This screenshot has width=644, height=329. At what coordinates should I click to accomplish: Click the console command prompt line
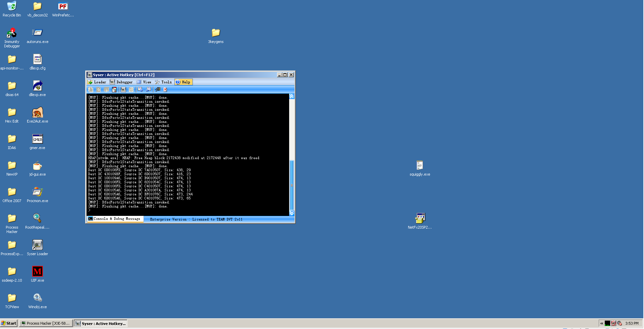[188, 210]
